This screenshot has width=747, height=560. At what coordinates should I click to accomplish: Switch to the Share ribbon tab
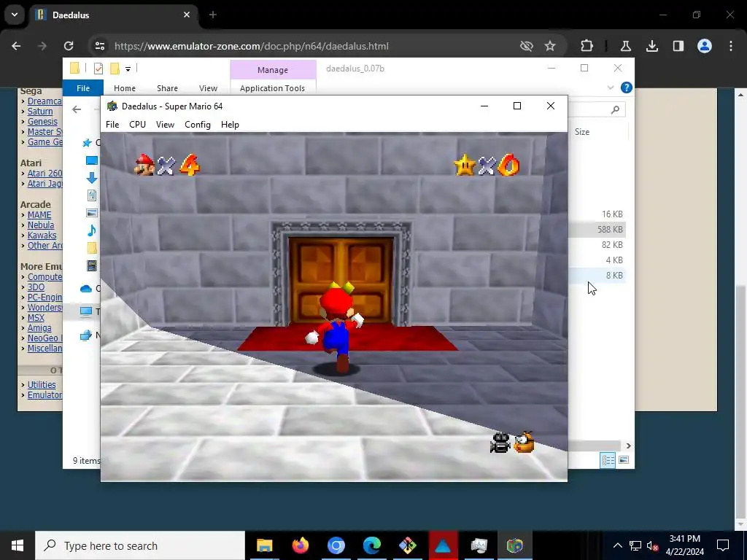click(x=167, y=88)
